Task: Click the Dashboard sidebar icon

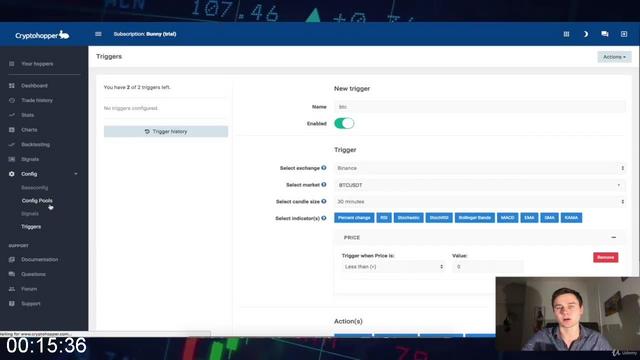Action: coord(11,86)
